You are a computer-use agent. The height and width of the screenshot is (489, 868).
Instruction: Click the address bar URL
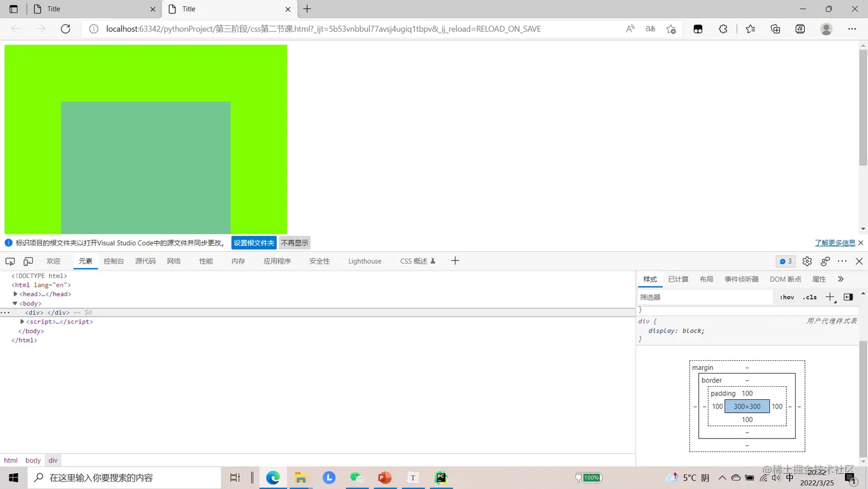point(323,29)
